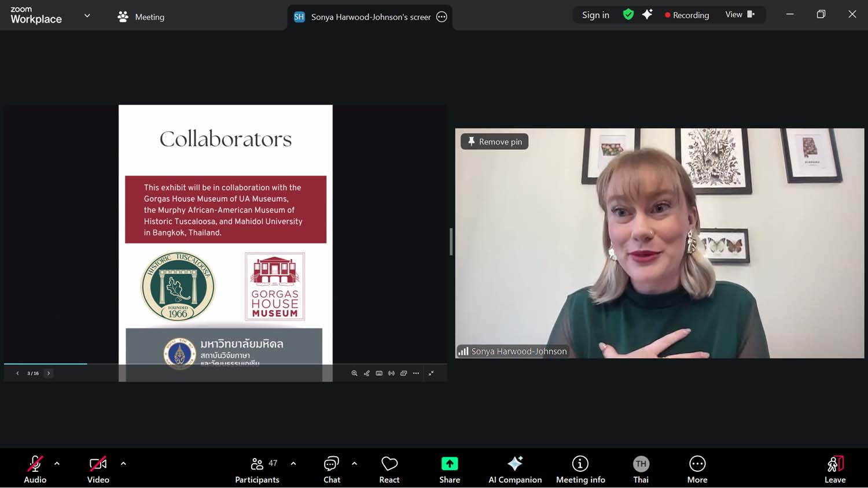The width and height of the screenshot is (868, 488).
Task: Open the Participants panel
Action: click(258, 469)
